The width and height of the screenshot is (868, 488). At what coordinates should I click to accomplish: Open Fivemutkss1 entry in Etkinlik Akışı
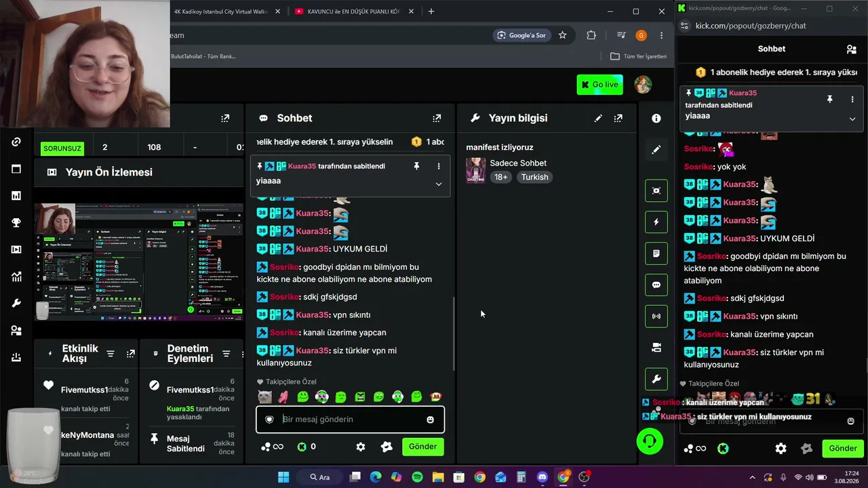pyautogui.click(x=85, y=390)
